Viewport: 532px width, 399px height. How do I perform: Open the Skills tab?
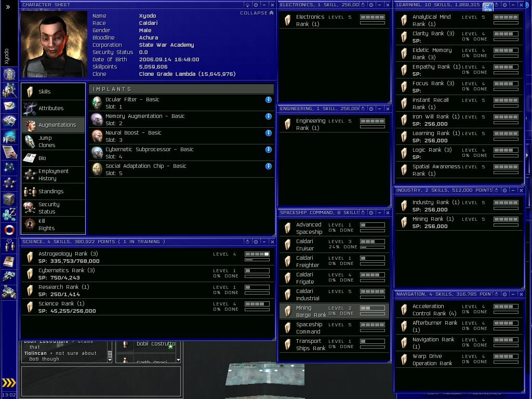(54, 91)
